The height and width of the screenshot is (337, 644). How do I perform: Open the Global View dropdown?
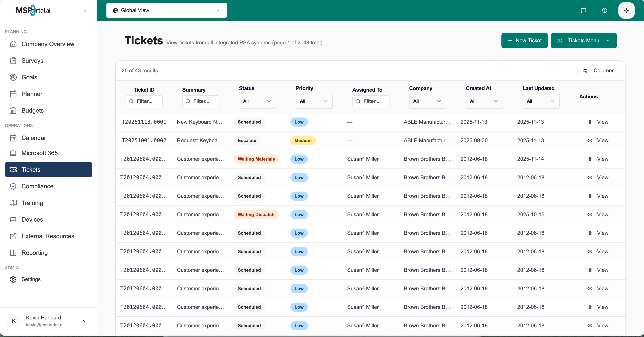[167, 11]
